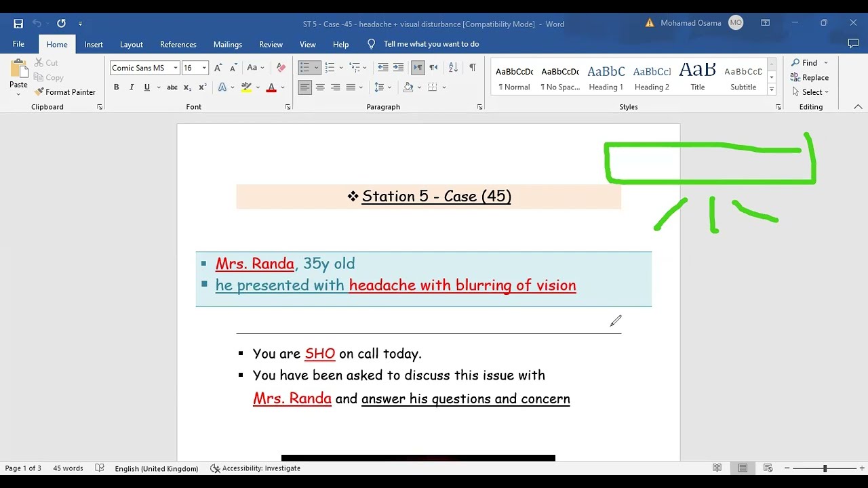Toggle Italic formatting
This screenshot has height=488, width=868.
point(132,87)
